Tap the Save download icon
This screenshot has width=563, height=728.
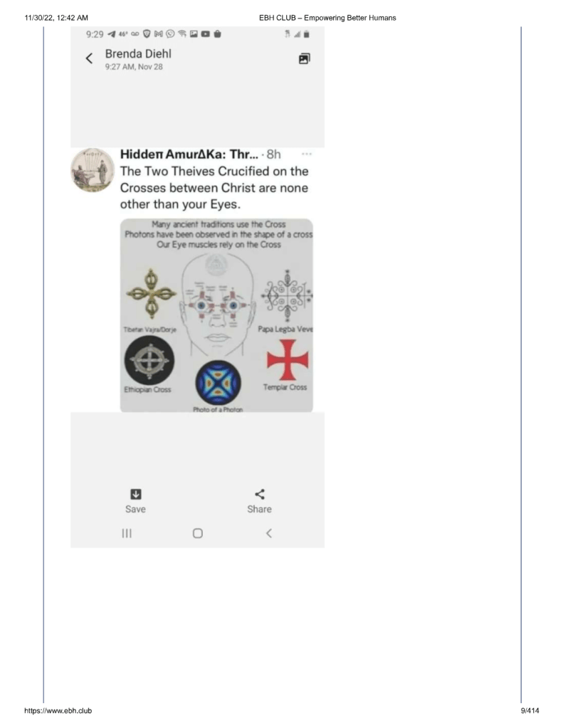[136, 494]
